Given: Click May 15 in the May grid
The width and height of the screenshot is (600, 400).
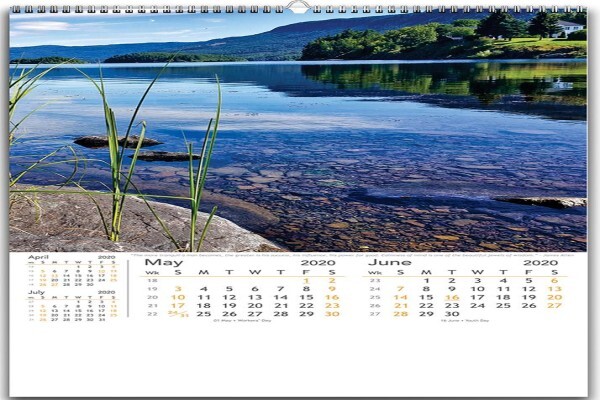Looking at the screenshot, I should pos(307,298).
